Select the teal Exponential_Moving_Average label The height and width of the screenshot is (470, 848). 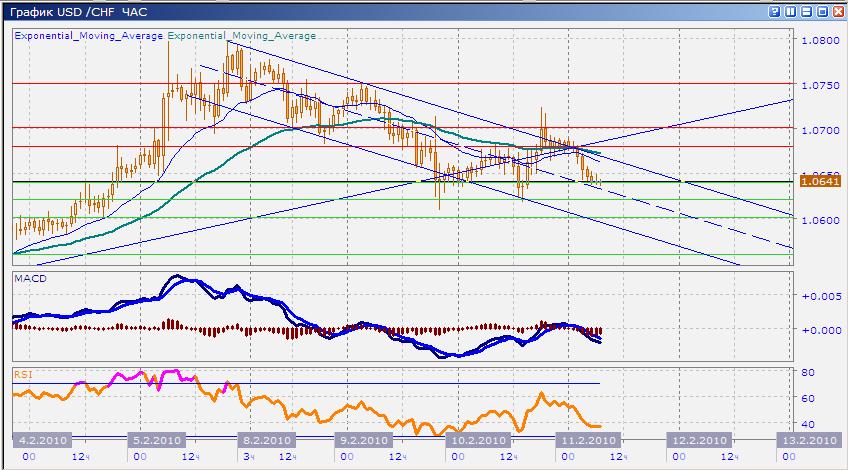tap(242, 35)
